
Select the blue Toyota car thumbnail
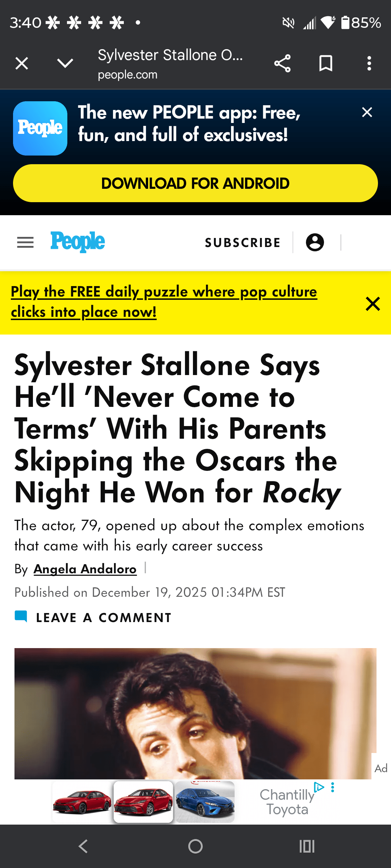pos(205,802)
